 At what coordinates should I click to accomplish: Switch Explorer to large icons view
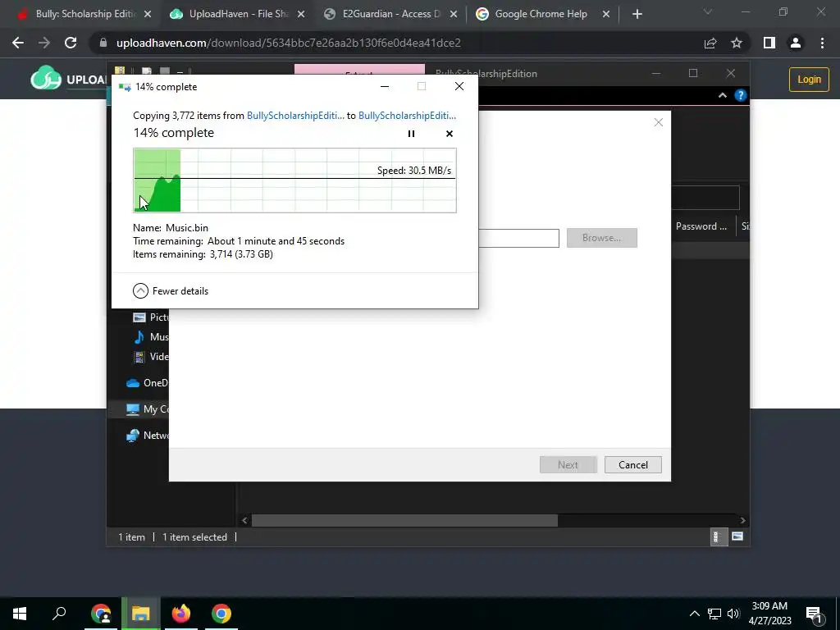(737, 536)
